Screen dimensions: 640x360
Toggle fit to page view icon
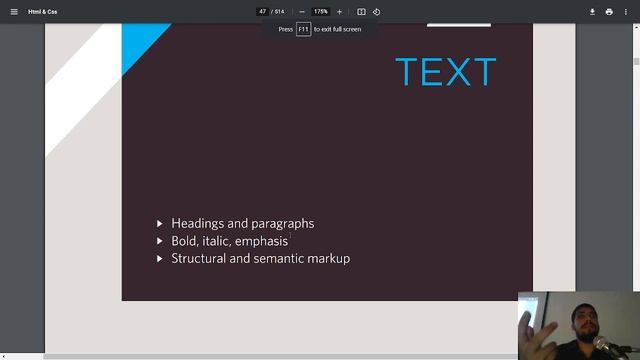coord(361,12)
